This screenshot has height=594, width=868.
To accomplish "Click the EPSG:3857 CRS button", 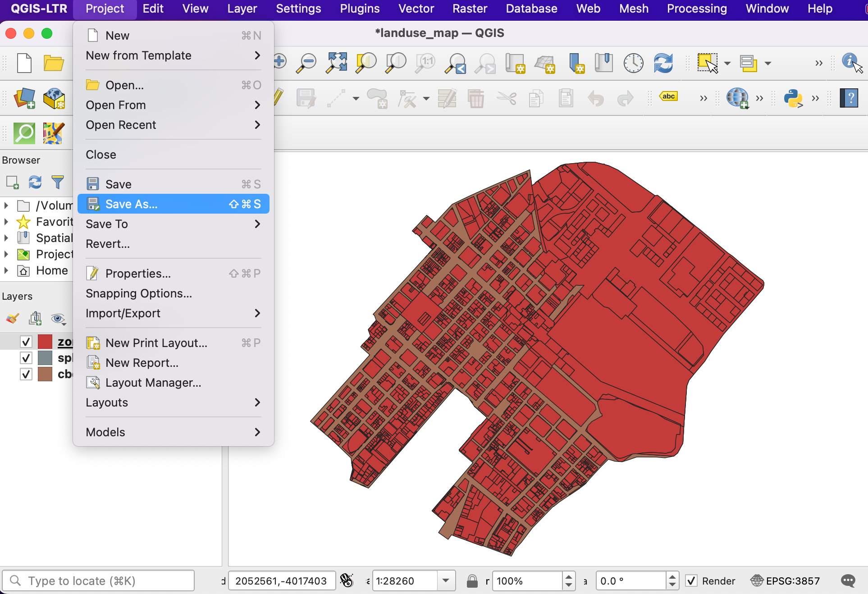I will (x=785, y=580).
